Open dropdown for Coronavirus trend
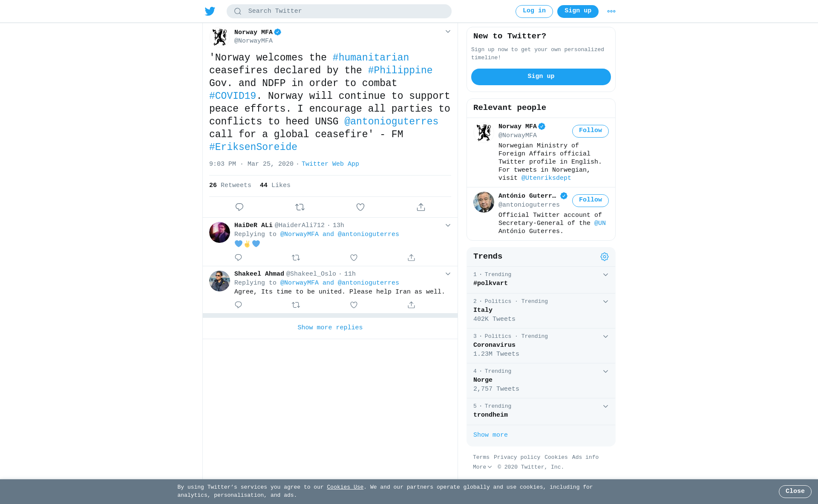The image size is (818, 504). pos(605,337)
